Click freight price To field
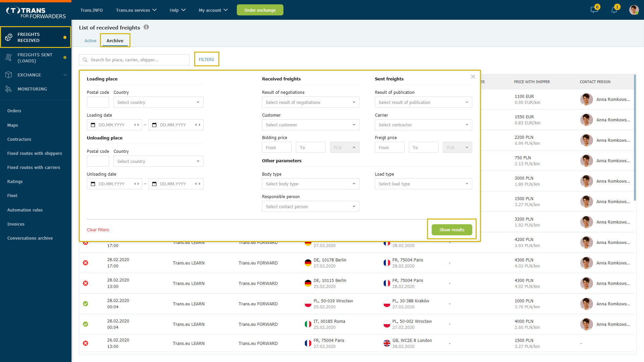This screenshot has height=362, width=644. (423, 147)
